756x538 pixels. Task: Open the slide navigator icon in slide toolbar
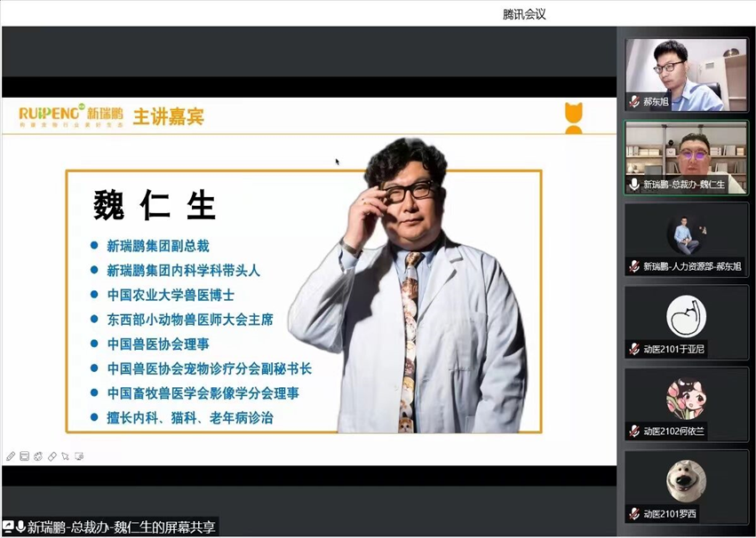(x=25, y=456)
